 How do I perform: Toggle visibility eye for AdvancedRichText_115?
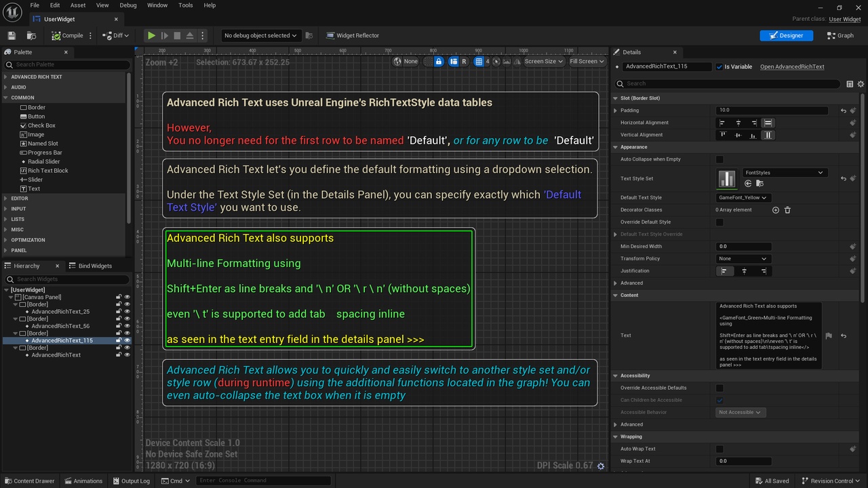click(x=127, y=340)
